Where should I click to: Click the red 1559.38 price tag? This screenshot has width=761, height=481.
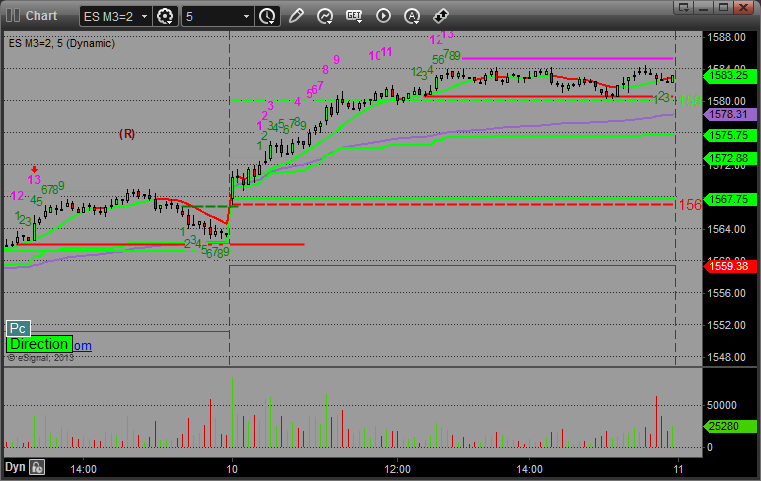pos(729,266)
